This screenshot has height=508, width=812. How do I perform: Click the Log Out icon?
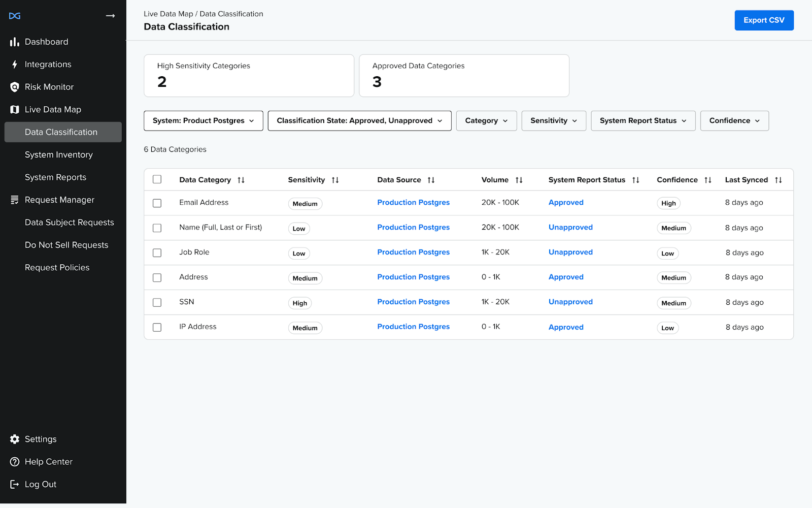coord(14,484)
